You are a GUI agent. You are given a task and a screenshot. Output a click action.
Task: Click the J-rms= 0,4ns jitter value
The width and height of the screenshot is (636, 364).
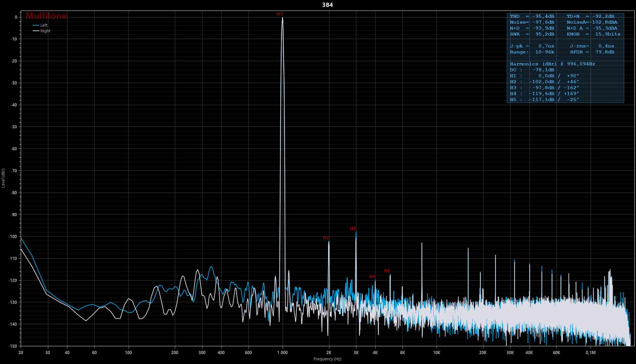(x=592, y=46)
